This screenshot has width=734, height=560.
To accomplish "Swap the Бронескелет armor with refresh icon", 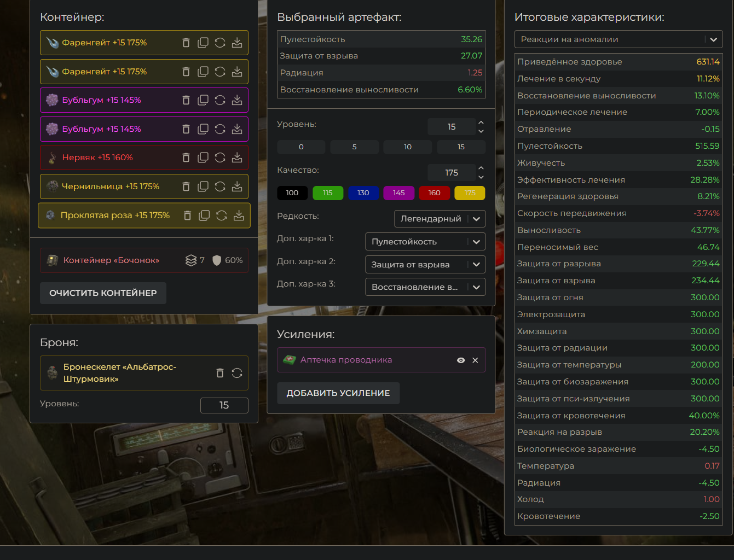I will click(x=237, y=373).
